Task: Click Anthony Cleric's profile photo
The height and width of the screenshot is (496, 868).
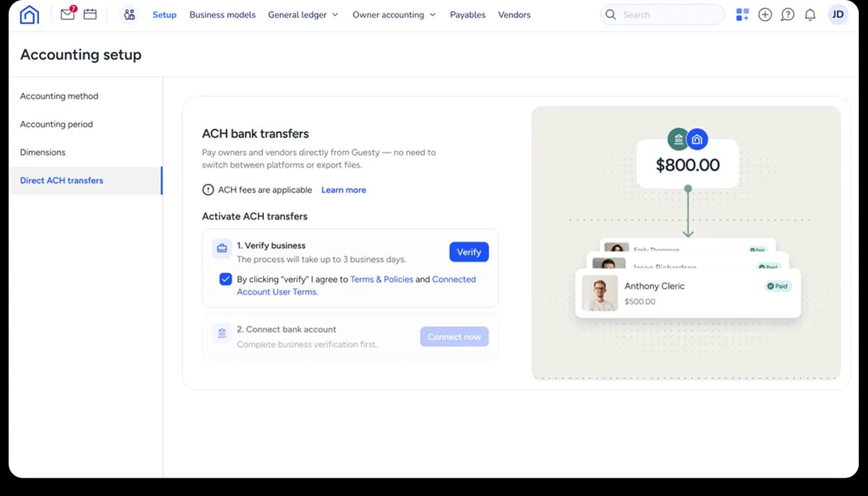Action: [x=600, y=293]
